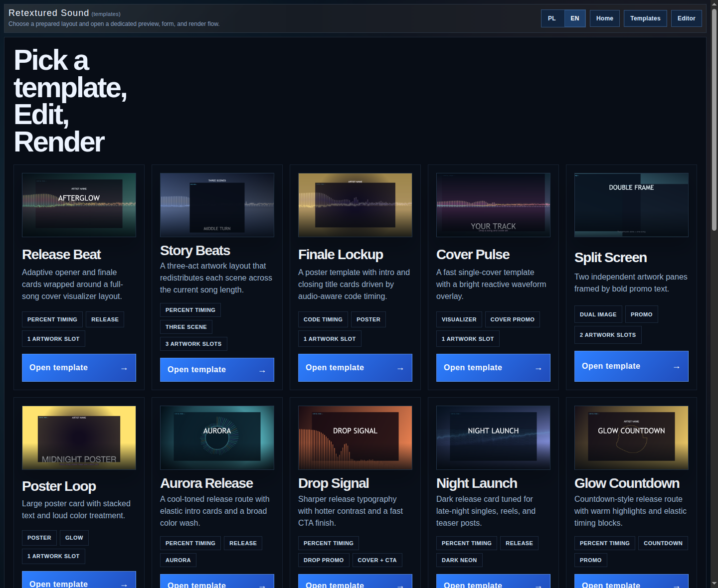Open the Finale Lockup template

355,368
